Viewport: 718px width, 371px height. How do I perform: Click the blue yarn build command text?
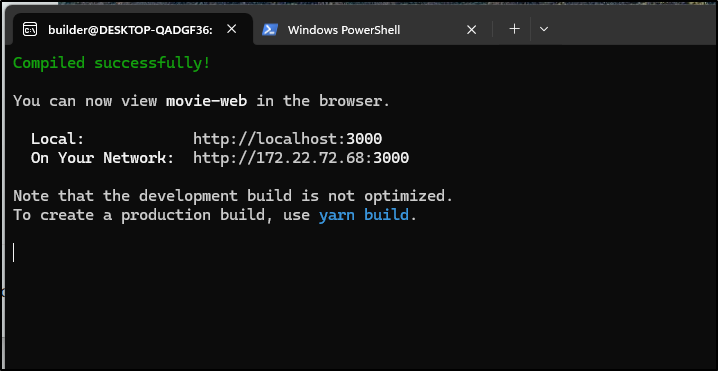click(364, 215)
